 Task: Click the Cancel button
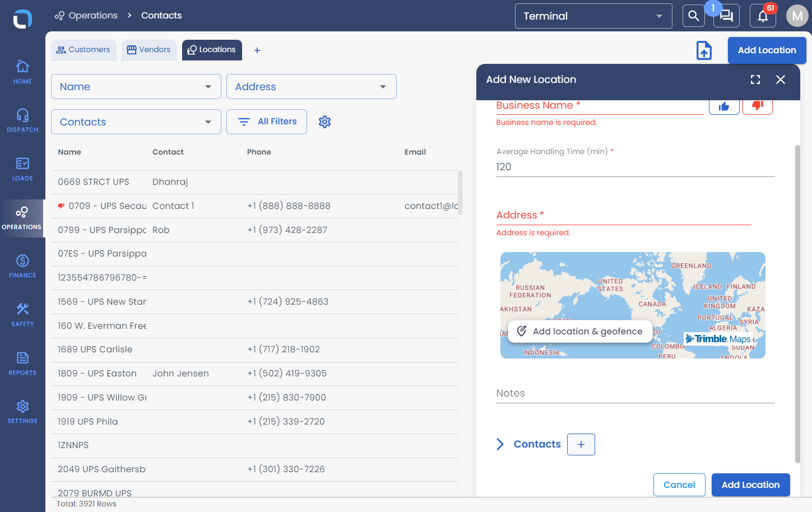pos(679,485)
